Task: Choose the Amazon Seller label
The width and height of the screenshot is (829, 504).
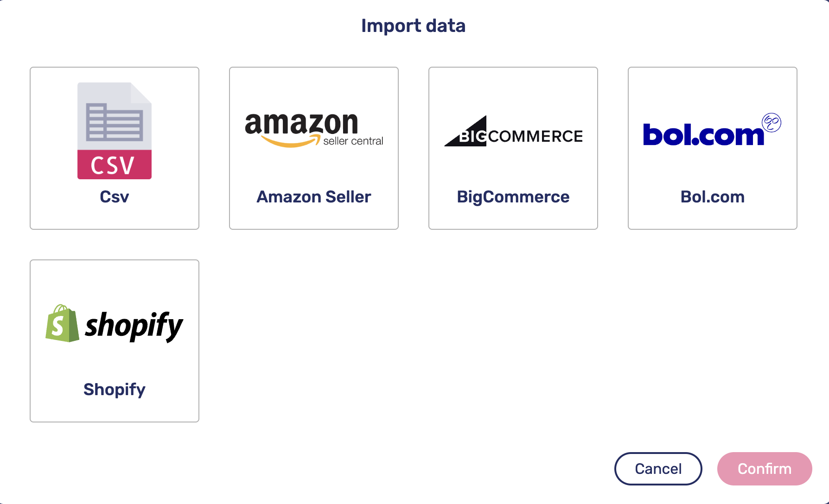Action: pos(314,197)
